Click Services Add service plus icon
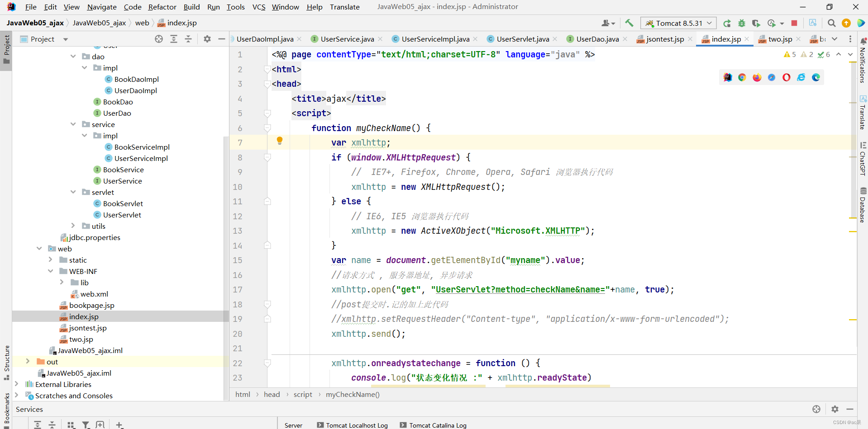The height and width of the screenshot is (429, 868). [119, 424]
